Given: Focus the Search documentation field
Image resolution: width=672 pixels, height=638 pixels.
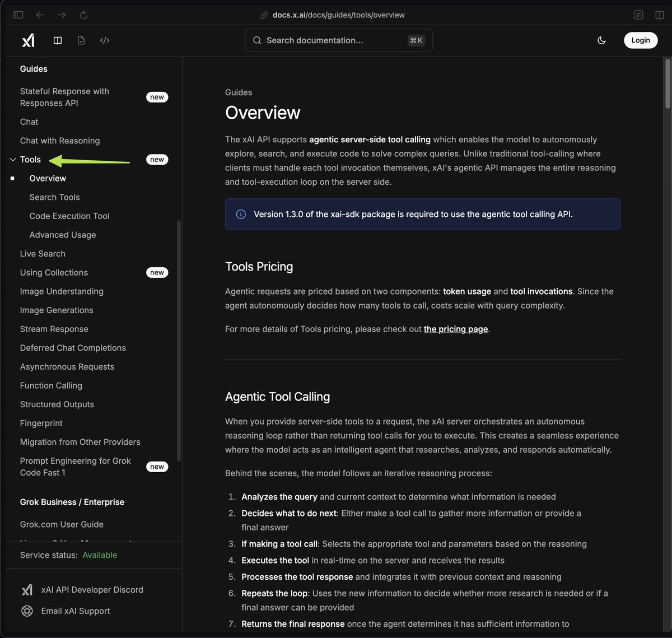Looking at the screenshot, I should [x=339, y=40].
